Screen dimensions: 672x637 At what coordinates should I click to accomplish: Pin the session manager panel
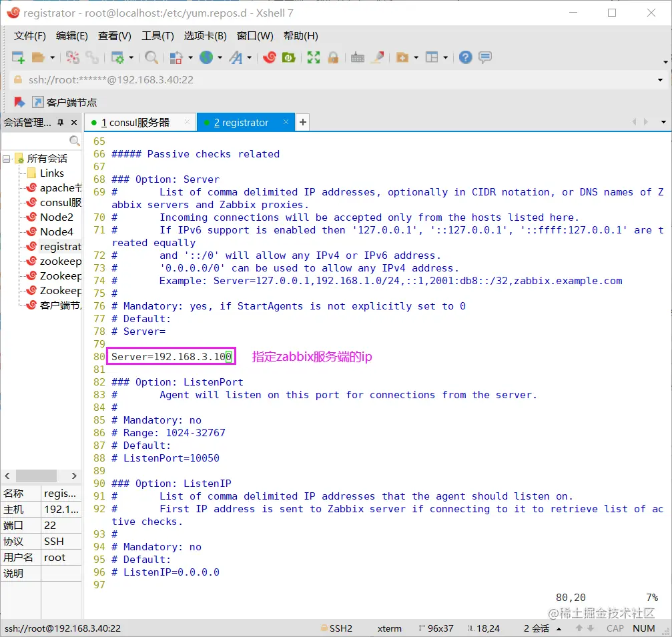(x=61, y=123)
